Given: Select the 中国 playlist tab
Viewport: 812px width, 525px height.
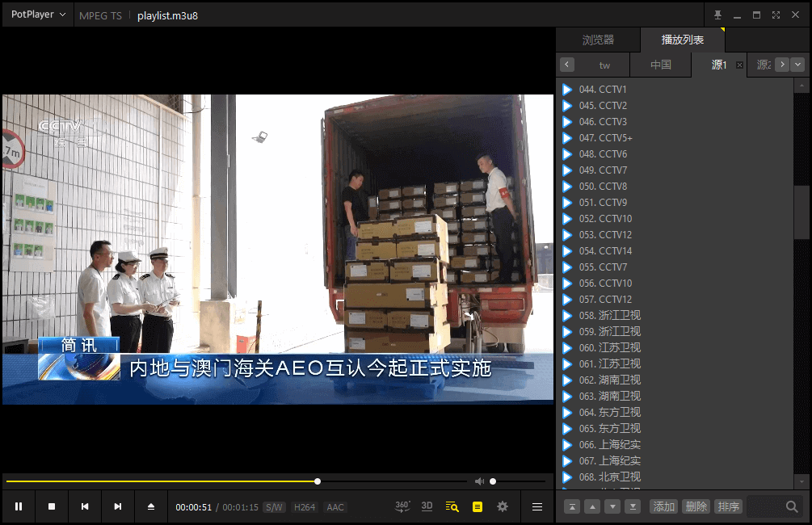Looking at the screenshot, I should tap(661, 65).
